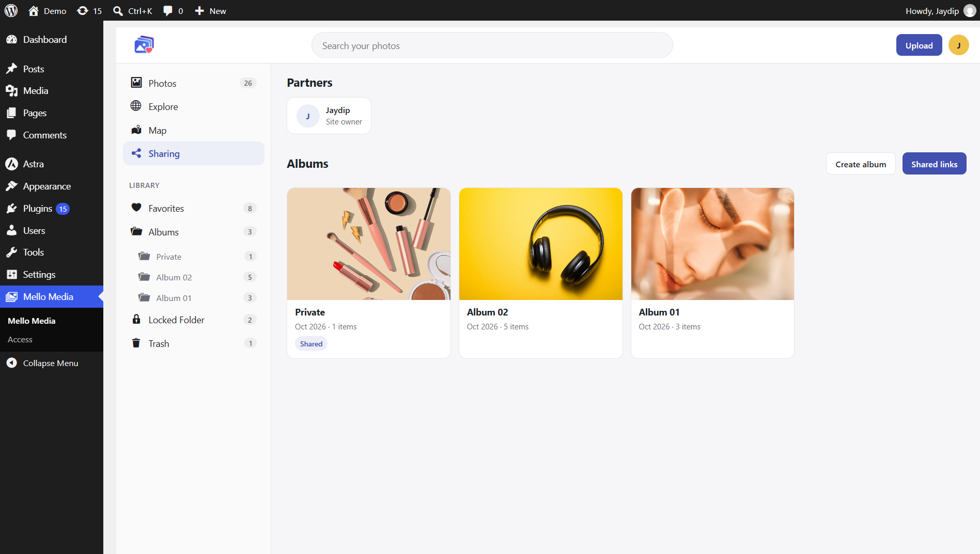The image size is (980, 554).
Task: Open Ctrl+K search in admin bar
Action: [x=132, y=11]
